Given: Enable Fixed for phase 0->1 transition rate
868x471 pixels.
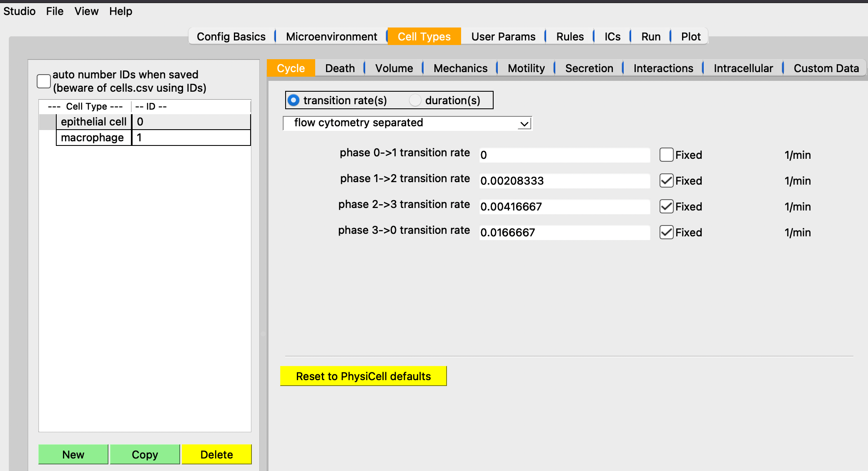Looking at the screenshot, I should point(666,155).
